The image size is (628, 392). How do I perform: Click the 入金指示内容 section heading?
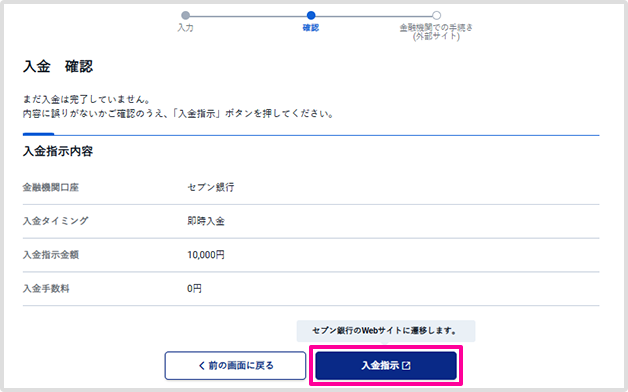[x=58, y=151]
